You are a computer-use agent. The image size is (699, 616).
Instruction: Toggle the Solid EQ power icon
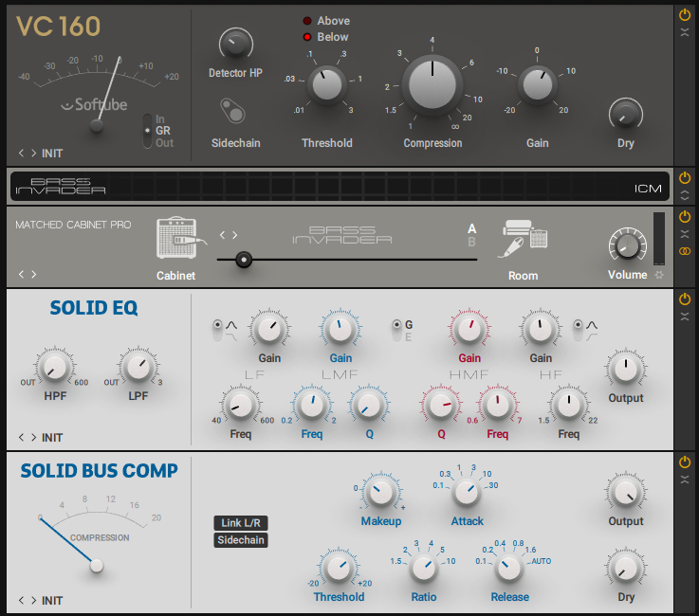pos(685,299)
